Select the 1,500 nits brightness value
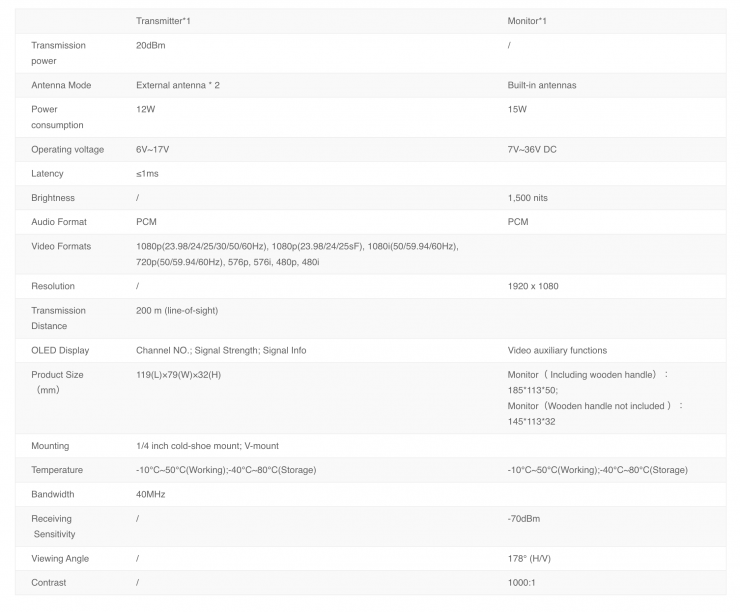The image size is (740, 612). [528, 198]
